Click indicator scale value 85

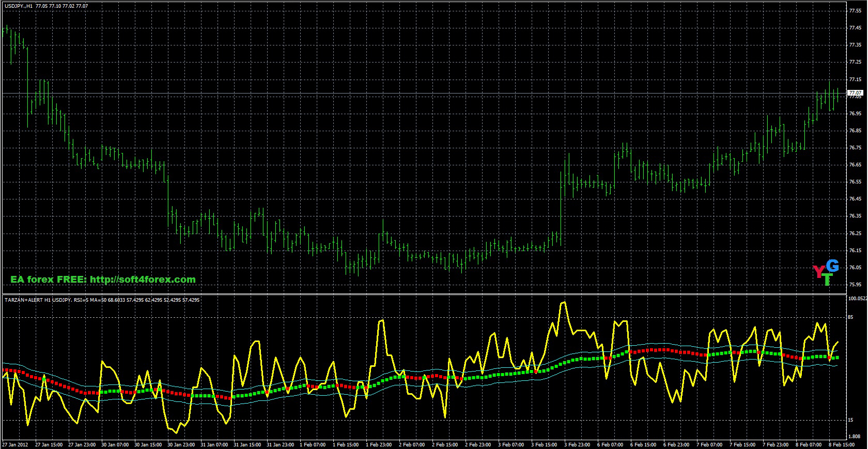click(x=851, y=317)
